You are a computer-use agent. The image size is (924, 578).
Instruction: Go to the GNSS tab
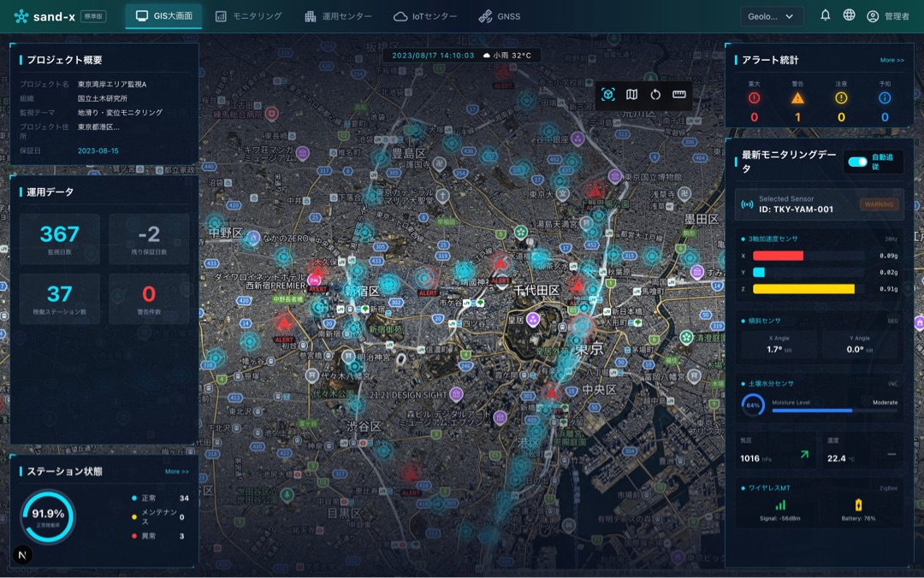[x=500, y=16]
